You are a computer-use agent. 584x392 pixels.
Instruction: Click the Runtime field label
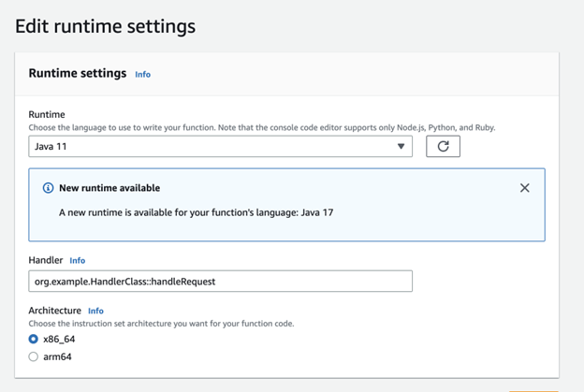pyautogui.click(x=47, y=114)
